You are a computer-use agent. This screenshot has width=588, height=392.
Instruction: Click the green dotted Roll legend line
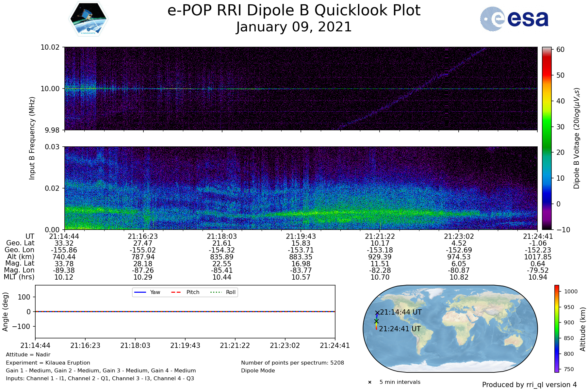216,292
